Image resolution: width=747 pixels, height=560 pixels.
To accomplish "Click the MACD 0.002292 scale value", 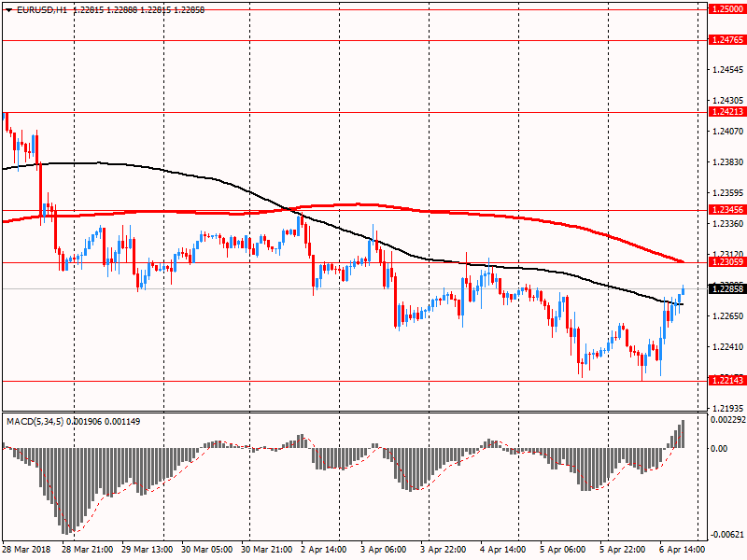I will (728, 420).
